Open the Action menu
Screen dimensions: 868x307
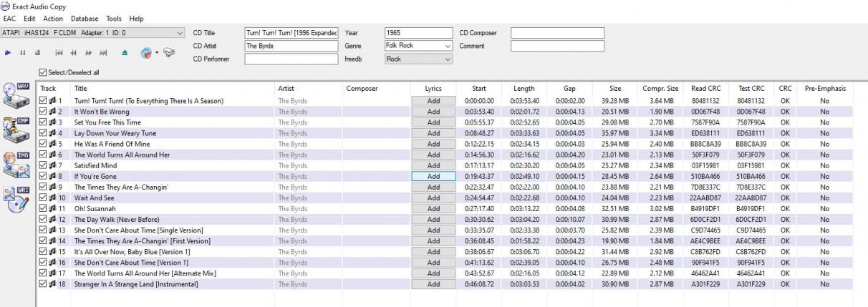[53, 19]
